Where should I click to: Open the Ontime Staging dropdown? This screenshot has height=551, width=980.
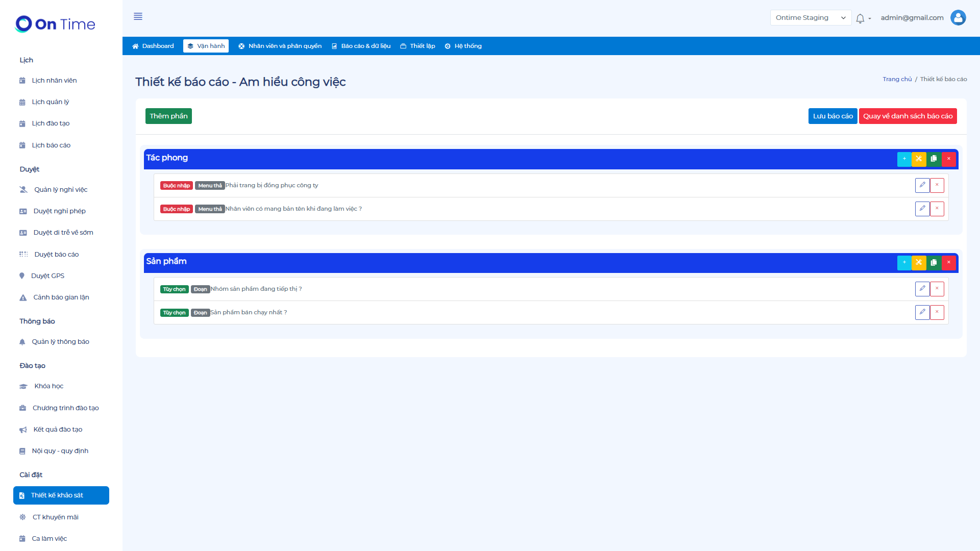pyautogui.click(x=810, y=18)
